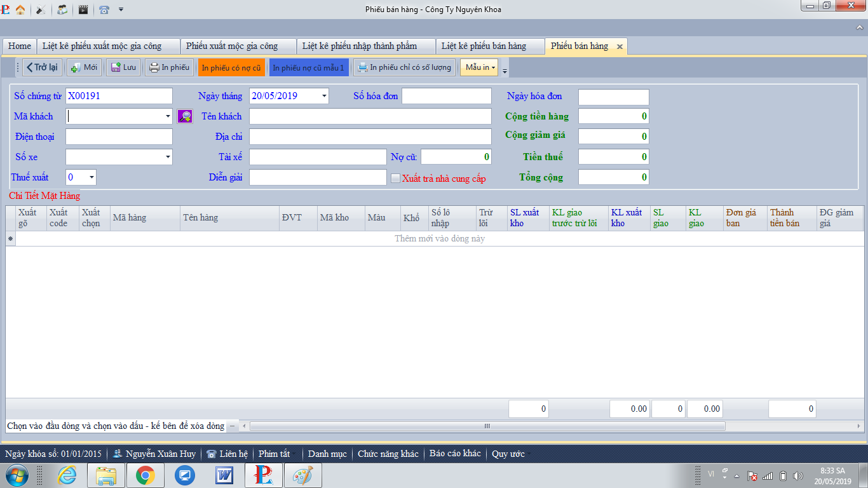Screen dimensions: 868x488
Task: Click 'Báo cáo khác' in bottom bar
Action: pyautogui.click(x=455, y=454)
